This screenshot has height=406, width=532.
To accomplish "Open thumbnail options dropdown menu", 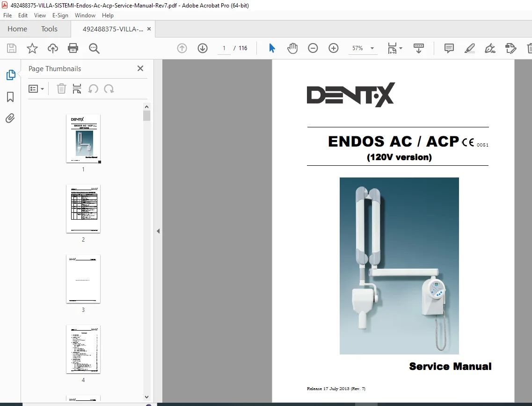I will [x=36, y=89].
